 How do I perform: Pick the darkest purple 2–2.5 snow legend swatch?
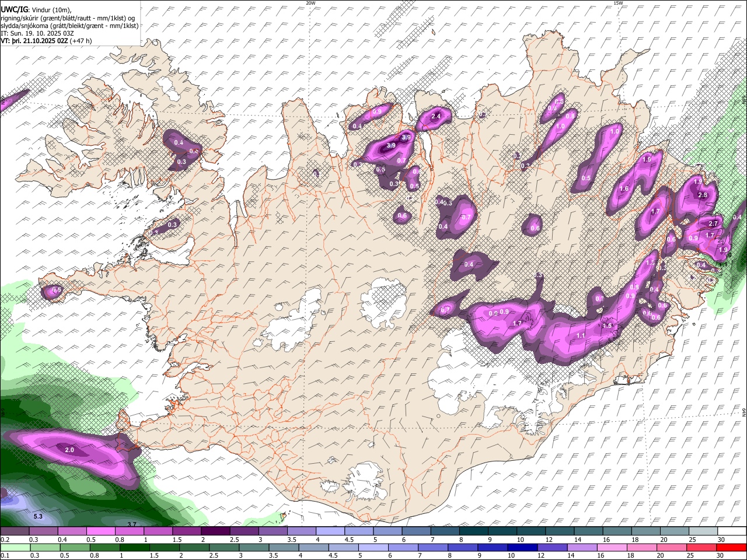coord(216,531)
